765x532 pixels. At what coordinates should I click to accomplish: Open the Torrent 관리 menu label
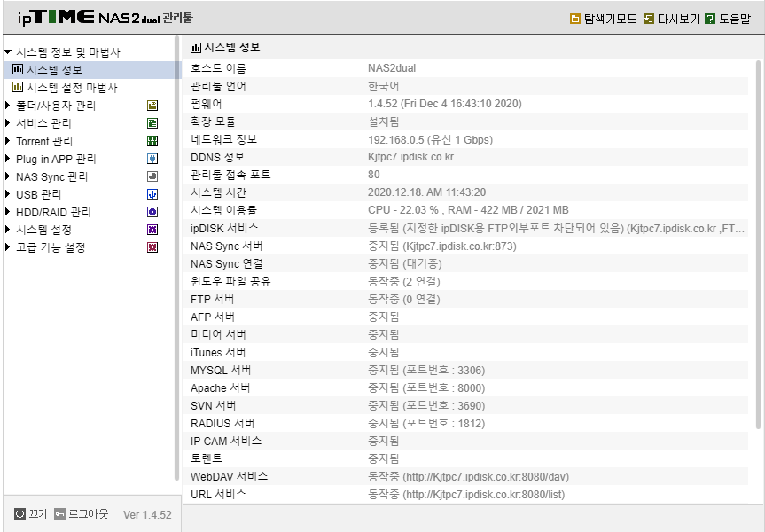(44, 141)
